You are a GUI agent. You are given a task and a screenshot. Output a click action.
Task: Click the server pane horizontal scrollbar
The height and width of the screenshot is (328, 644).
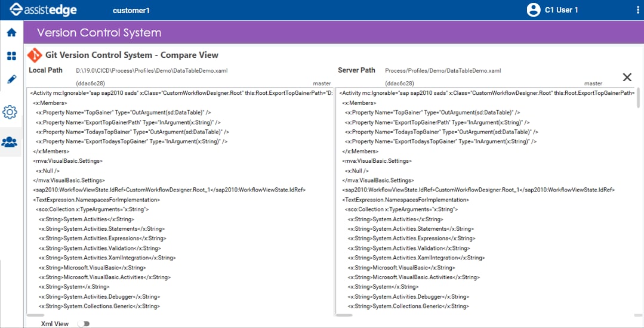[344, 315]
